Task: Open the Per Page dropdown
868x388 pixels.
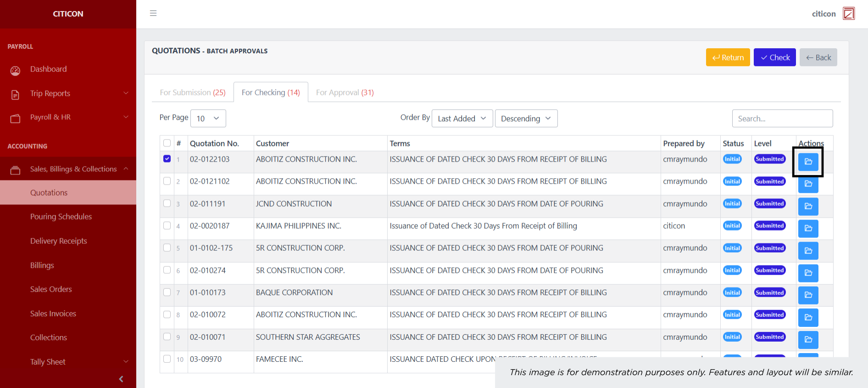Action: click(208, 118)
